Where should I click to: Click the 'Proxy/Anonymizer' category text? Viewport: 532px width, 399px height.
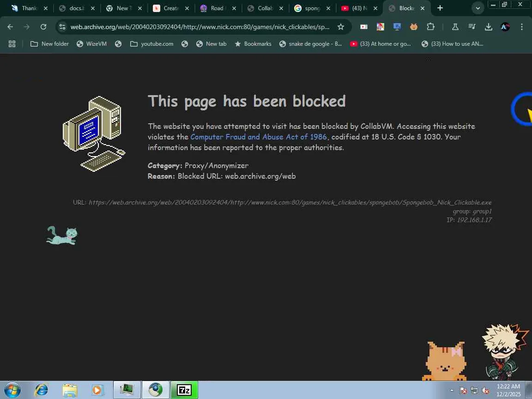217,166
